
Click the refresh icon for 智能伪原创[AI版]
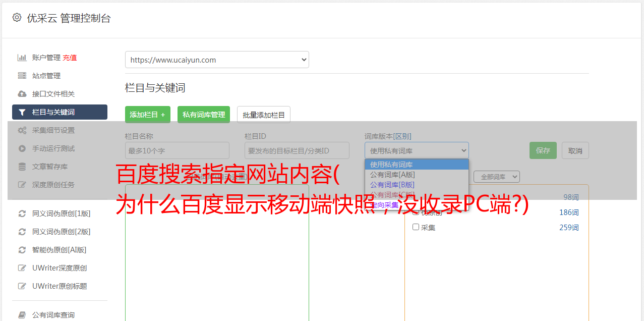(x=22, y=250)
